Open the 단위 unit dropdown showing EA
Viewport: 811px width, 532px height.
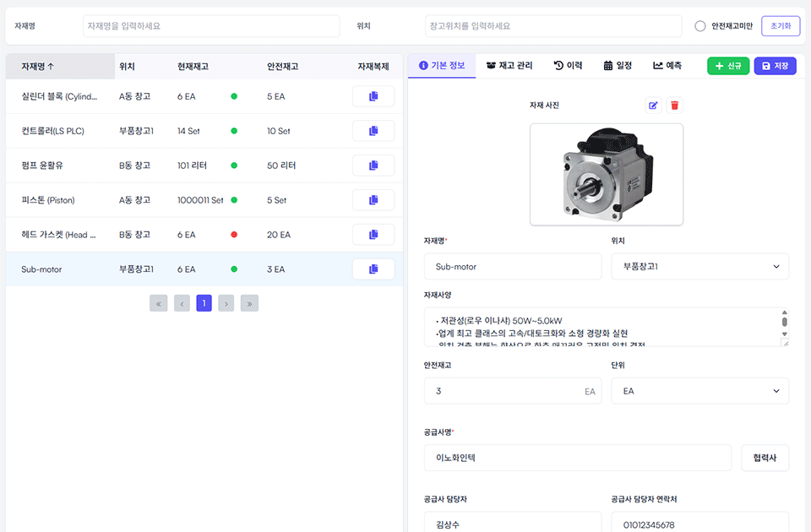point(699,390)
